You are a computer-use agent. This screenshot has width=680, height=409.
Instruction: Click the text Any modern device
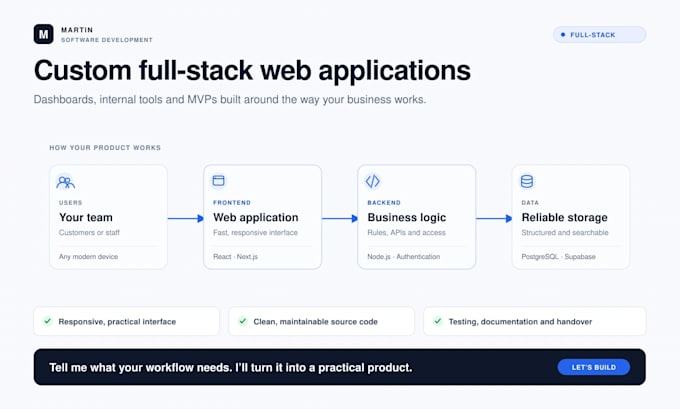pyautogui.click(x=88, y=256)
